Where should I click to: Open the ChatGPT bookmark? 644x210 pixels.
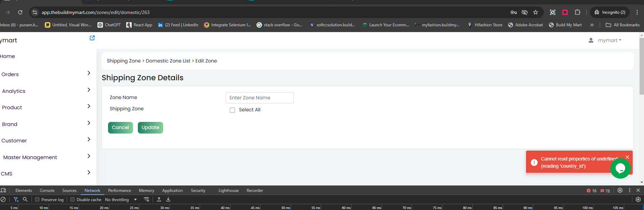109,25
